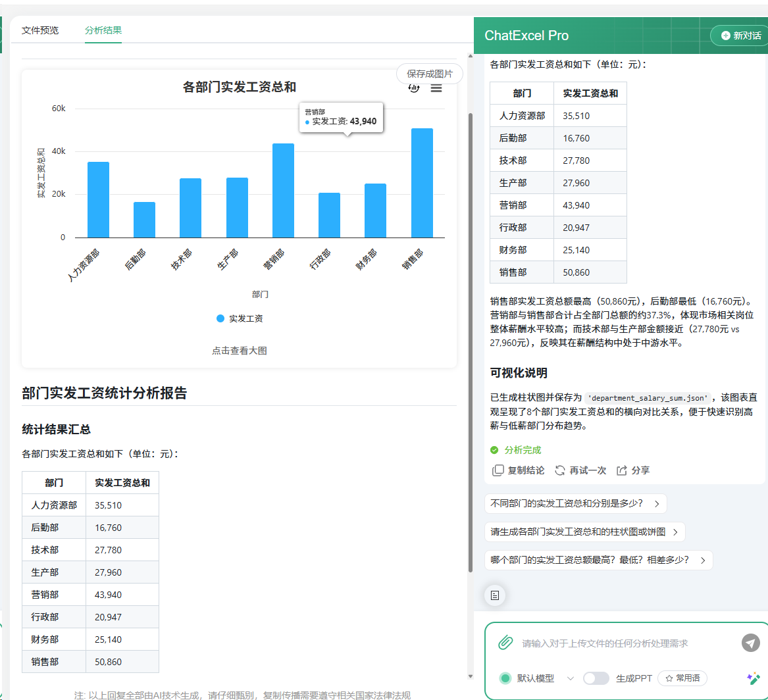Click the 复制结论 copy icon
This screenshot has width=768, height=700.
pos(498,470)
